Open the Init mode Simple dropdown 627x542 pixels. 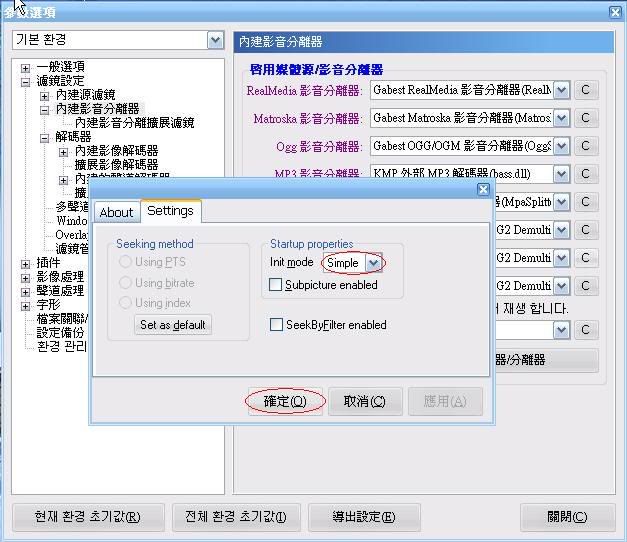373,263
